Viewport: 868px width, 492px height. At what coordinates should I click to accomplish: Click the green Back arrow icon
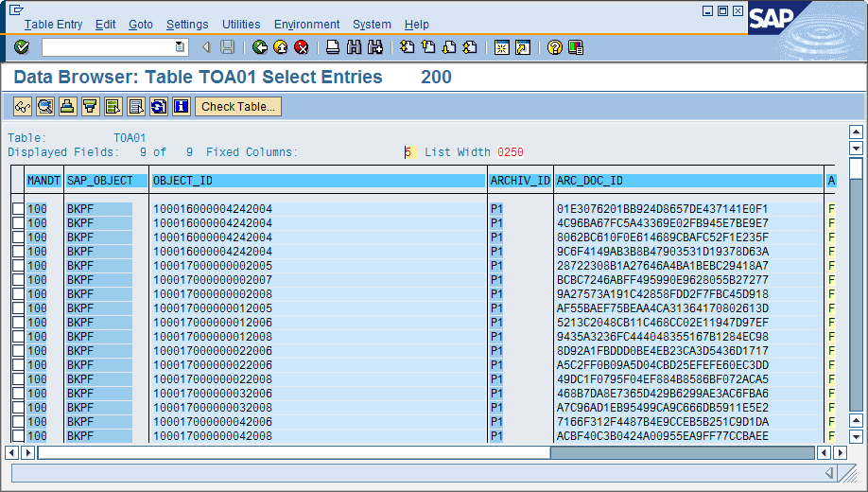259,47
